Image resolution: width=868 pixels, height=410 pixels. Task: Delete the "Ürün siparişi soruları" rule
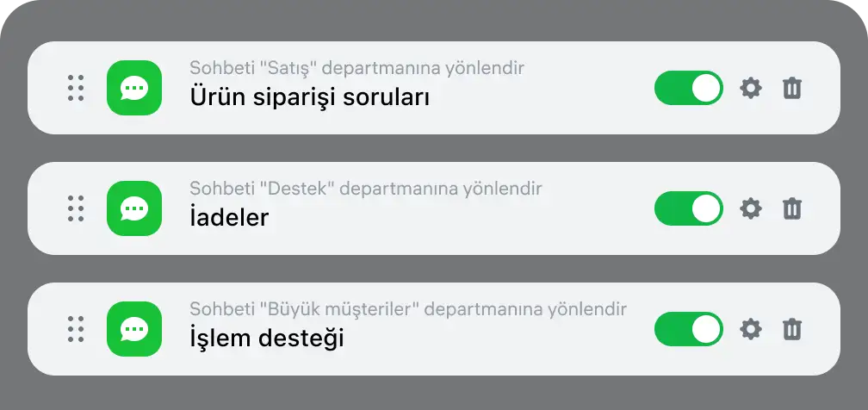792,88
